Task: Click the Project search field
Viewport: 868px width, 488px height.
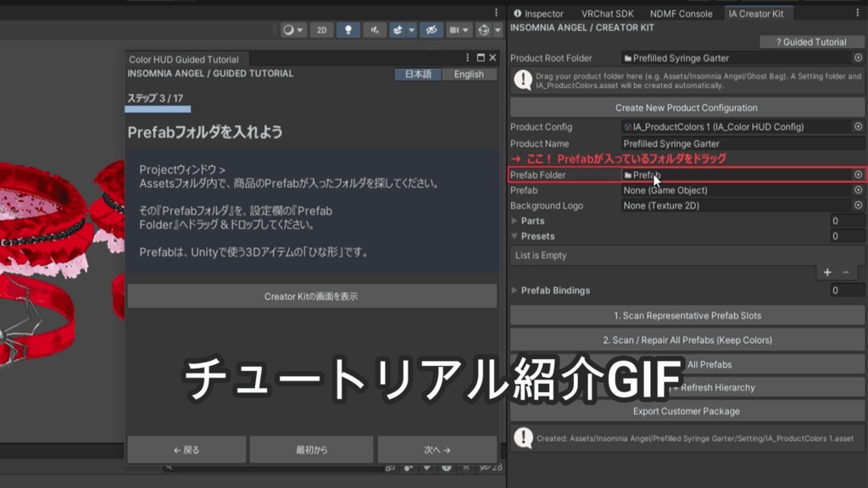Action: click(274, 468)
